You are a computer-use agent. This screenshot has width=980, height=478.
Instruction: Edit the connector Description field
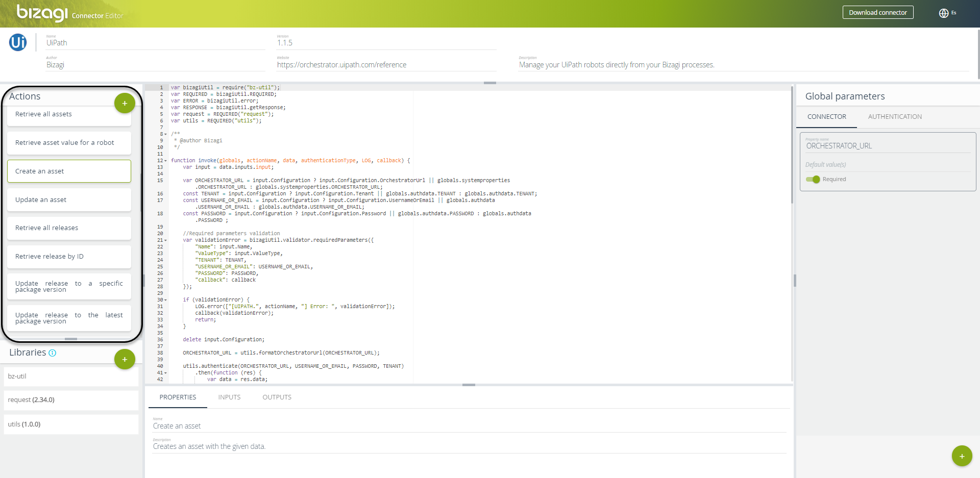click(743, 65)
